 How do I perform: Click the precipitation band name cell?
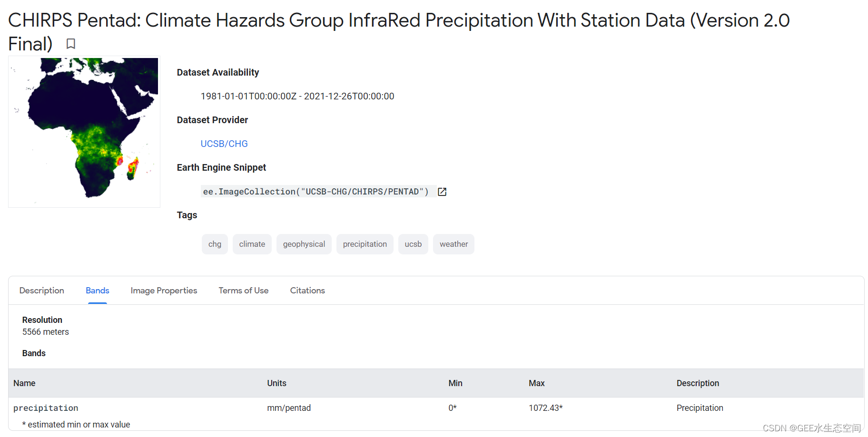46,408
